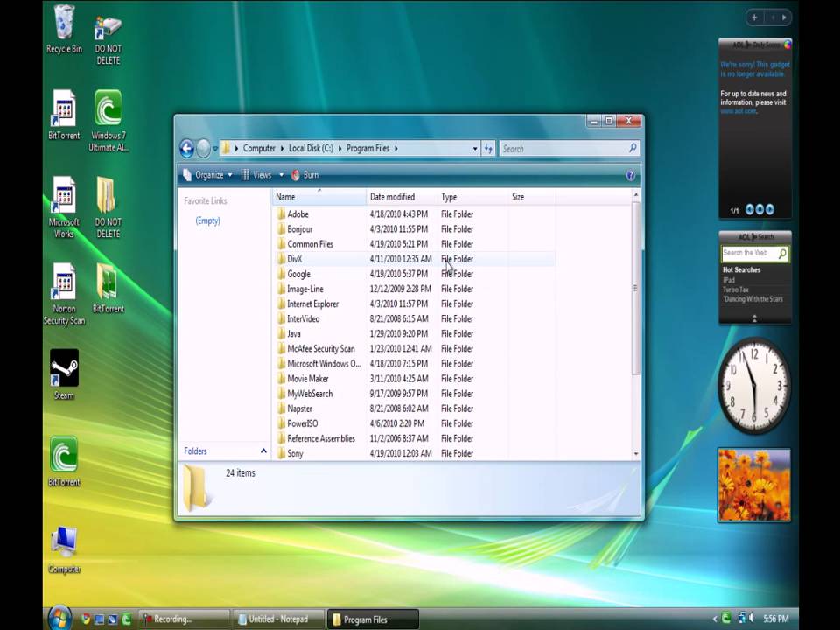The height and width of the screenshot is (630, 840).
Task: Select the Windows 7 Ultimate AI desktop icon
Action: (108, 120)
